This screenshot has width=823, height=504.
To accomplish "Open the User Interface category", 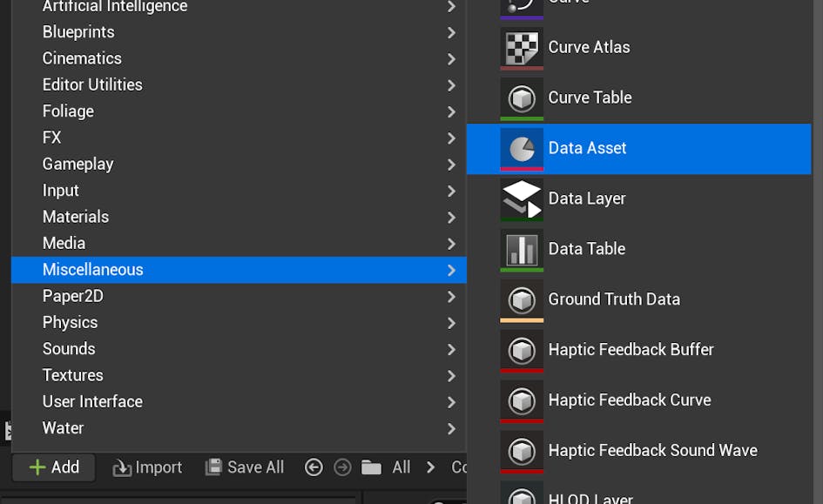I will point(92,402).
